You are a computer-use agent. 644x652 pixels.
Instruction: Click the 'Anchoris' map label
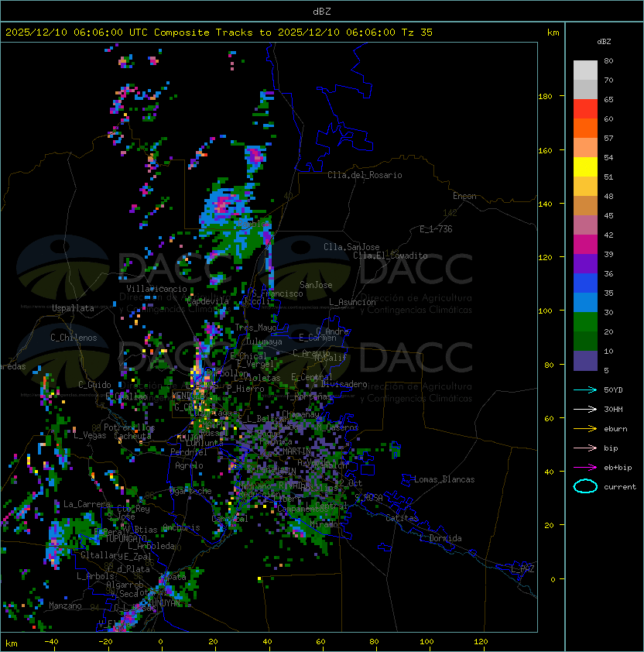(181, 527)
